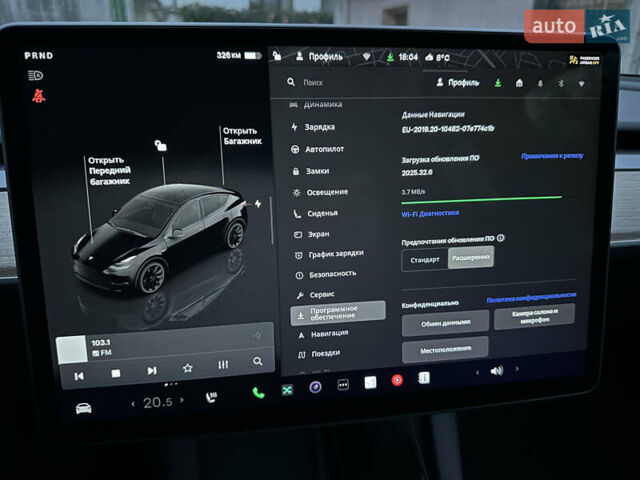Open the График зарядки menu
Image resolution: width=640 pixels, height=480 pixels.
pos(329,254)
